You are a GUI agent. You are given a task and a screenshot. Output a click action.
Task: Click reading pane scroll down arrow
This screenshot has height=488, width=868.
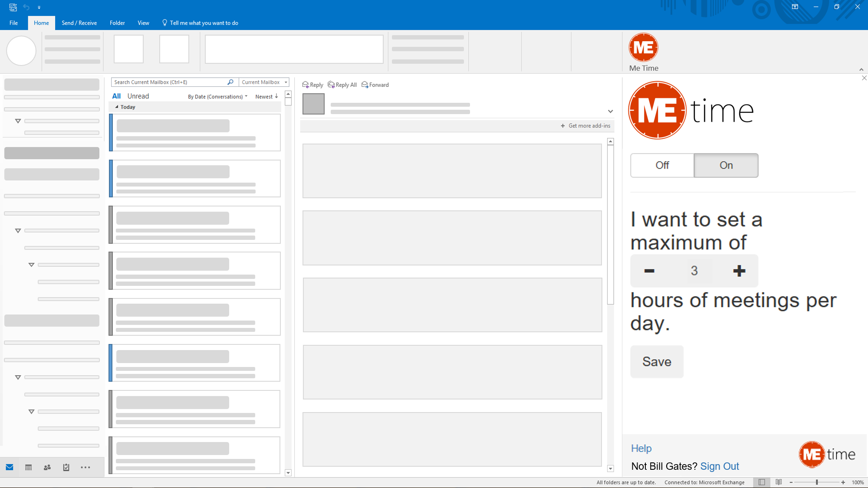pos(611,468)
